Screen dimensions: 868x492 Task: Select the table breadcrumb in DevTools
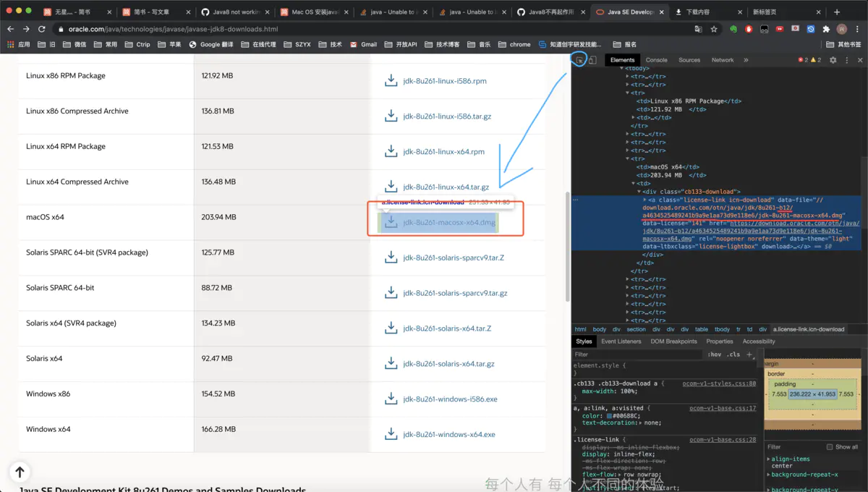coord(701,329)
